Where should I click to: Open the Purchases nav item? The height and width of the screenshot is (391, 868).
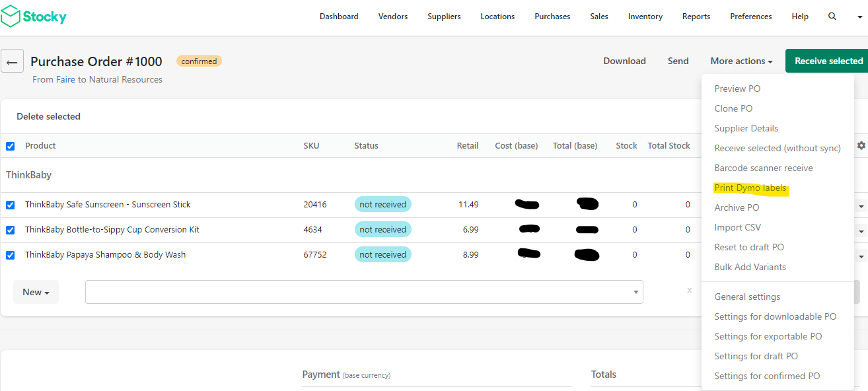click(552, 17)
